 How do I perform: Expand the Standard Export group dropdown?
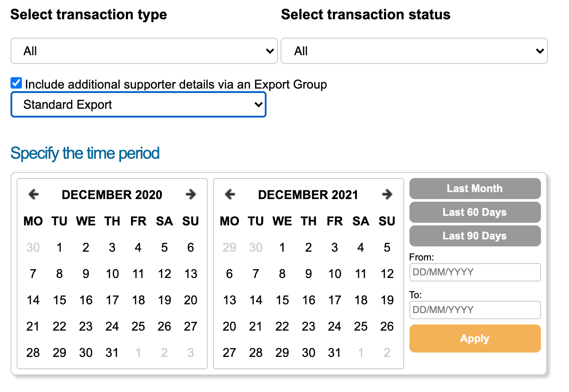139,105
